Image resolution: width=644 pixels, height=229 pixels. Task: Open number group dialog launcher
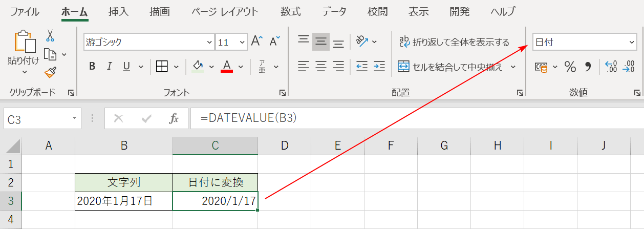tap(637, 93)
